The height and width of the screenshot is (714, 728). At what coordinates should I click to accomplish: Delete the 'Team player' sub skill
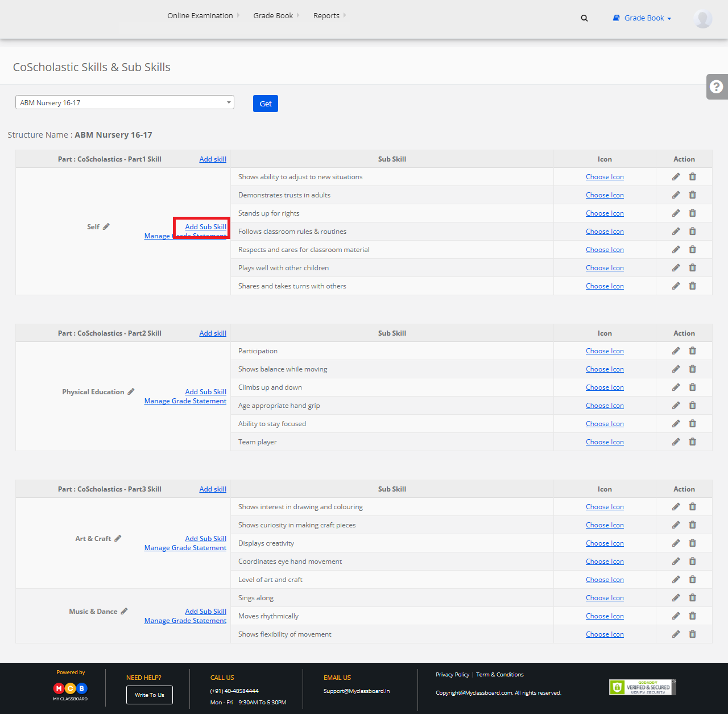[x=692, y=442]
